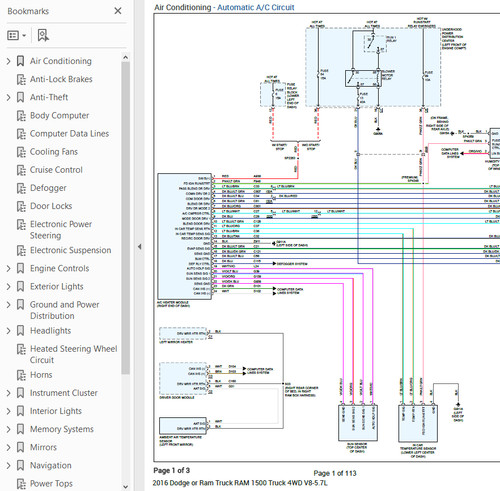500x491 pixels.
Task: Select the Cooling Fans bookmark
Action: (54, 152)
